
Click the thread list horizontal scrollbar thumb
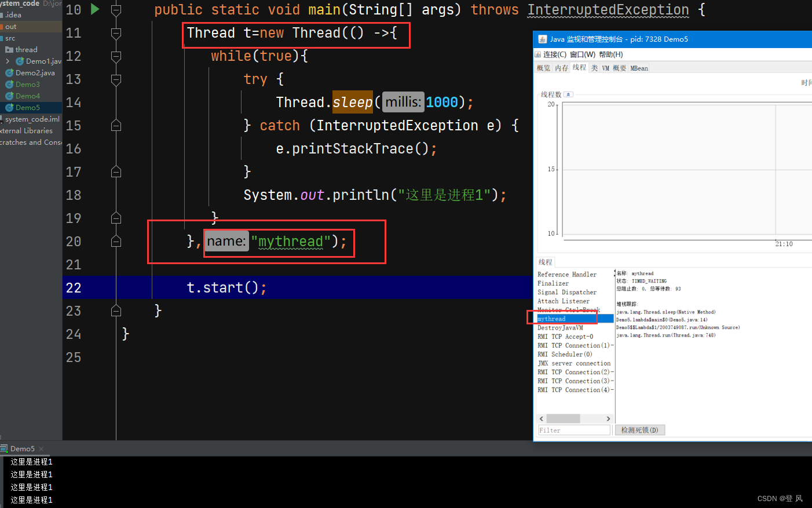(x=563, y=418)
